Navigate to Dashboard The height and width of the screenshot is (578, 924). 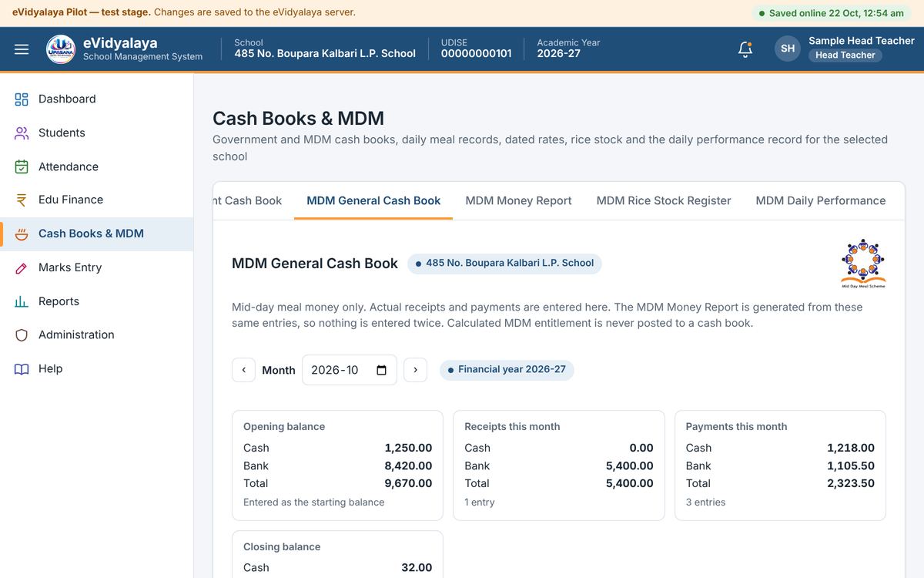(96, 99)
